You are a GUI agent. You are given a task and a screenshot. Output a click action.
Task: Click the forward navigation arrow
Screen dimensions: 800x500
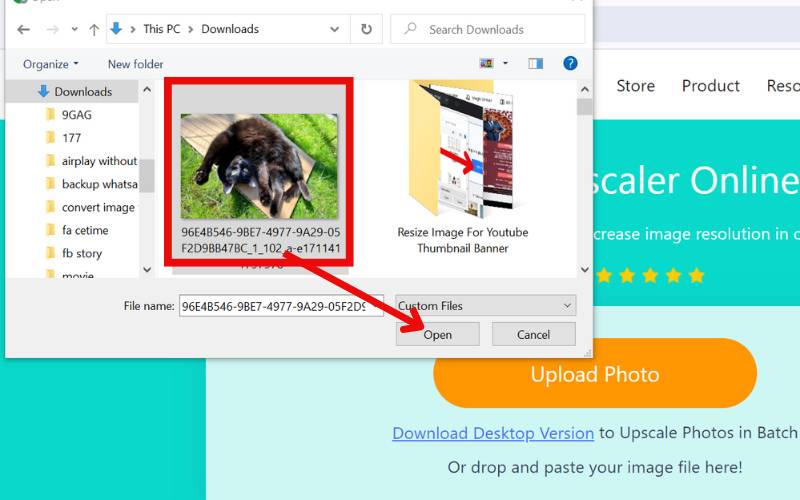coord(53,30)
